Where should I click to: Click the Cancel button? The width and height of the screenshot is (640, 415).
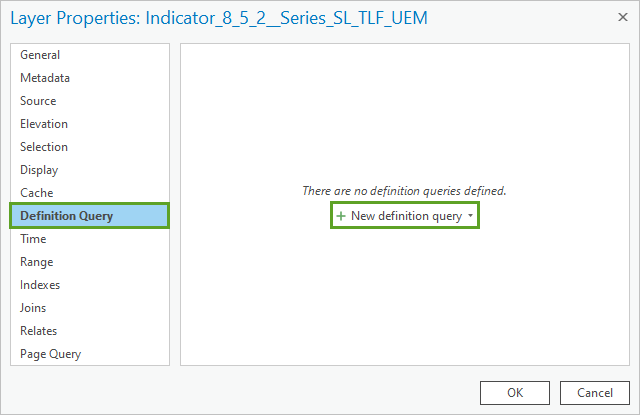point(594,392)
